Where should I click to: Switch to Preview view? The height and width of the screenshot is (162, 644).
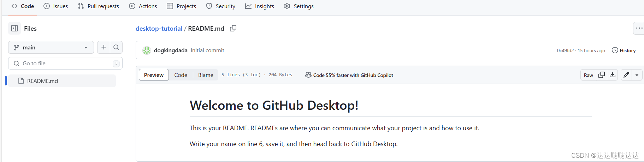pos(154,75)
